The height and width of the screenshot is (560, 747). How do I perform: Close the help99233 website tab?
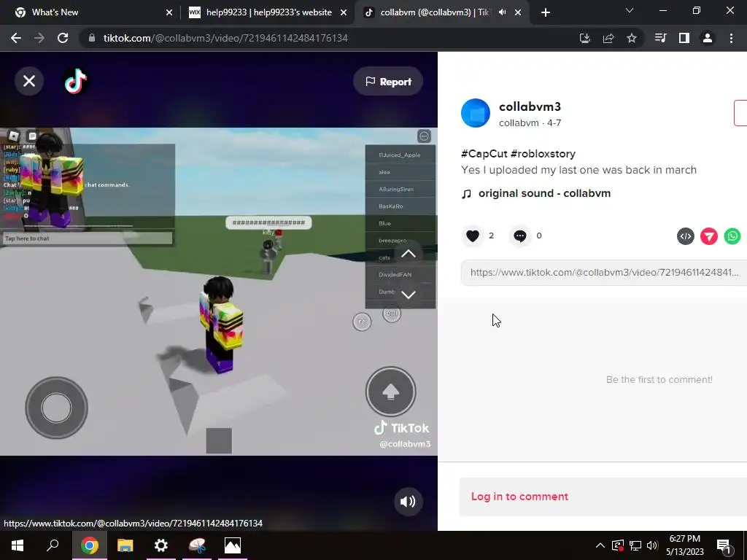click(x=344, y=13)
